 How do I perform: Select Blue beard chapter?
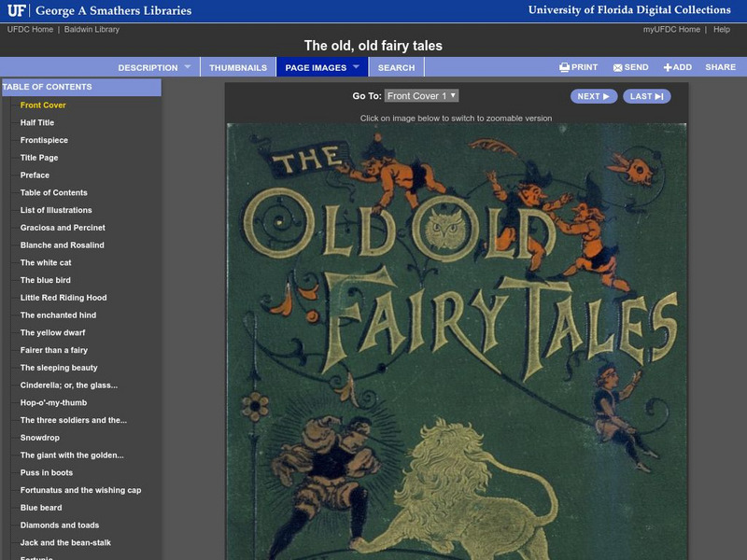41,508
